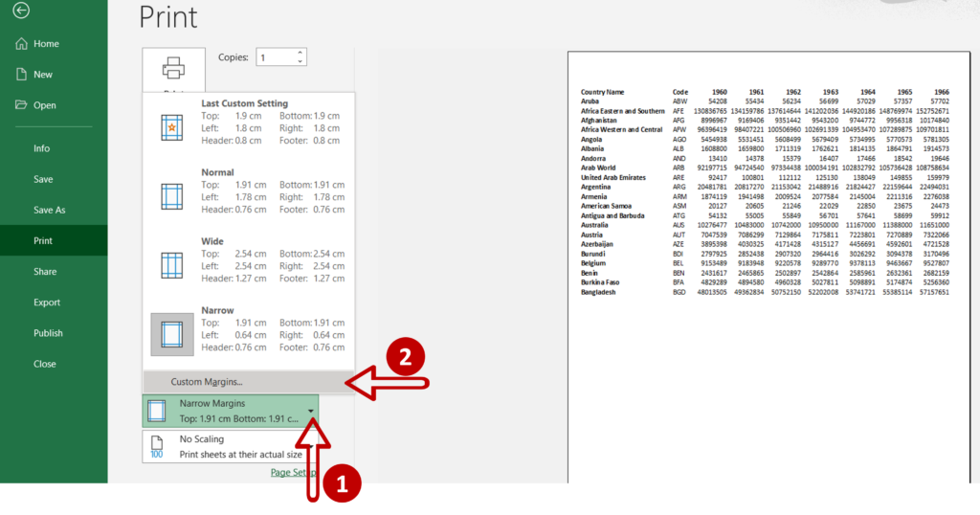
Task: Click the Open folder icon in sidebar
Action: click(21, 104)
